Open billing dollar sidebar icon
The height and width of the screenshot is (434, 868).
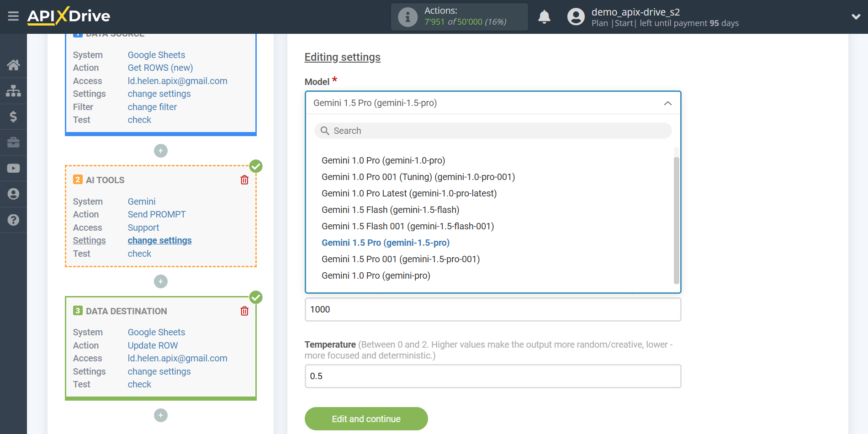13,116
